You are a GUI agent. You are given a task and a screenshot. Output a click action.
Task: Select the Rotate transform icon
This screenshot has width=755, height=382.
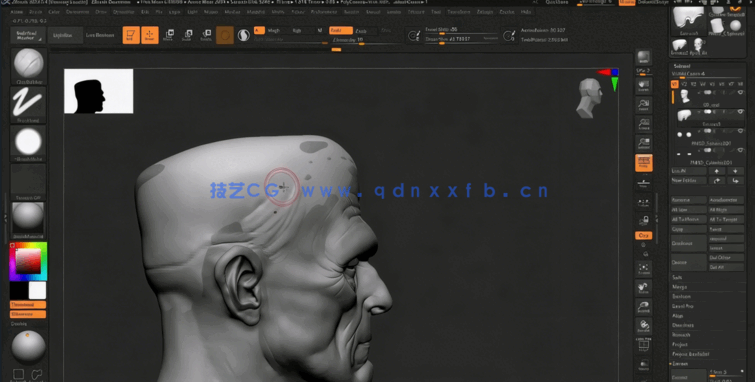206,35
